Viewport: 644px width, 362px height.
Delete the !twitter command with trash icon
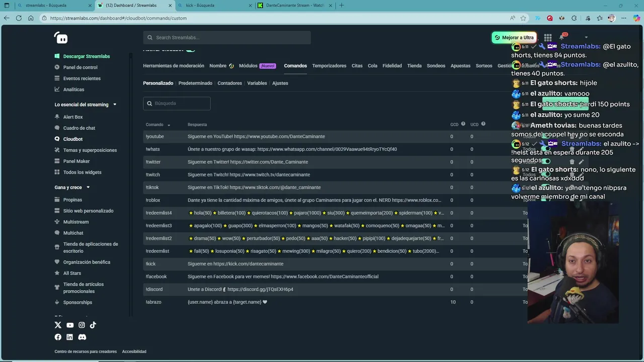point(572,162)
